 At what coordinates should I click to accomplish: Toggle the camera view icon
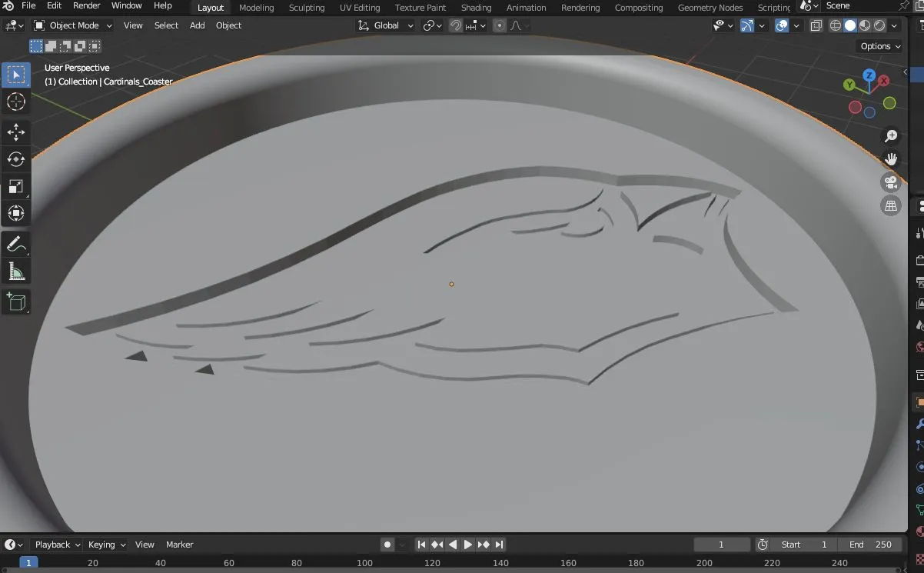[891, 182]
